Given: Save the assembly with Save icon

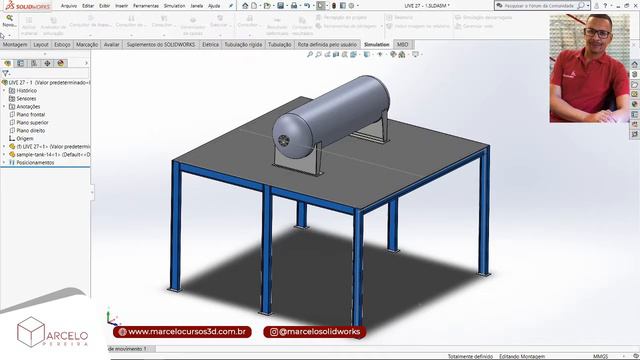Looking at the screenshot, I should click(280, 6).
